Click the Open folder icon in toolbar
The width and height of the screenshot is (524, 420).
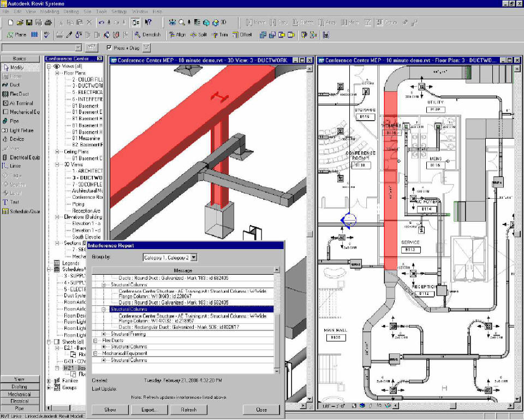(x=20, y=22)
